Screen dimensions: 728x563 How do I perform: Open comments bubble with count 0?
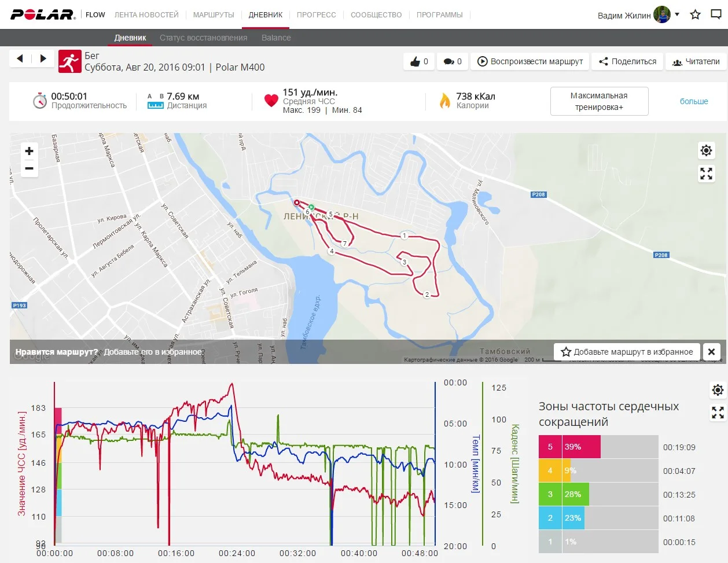pos(453,61)
